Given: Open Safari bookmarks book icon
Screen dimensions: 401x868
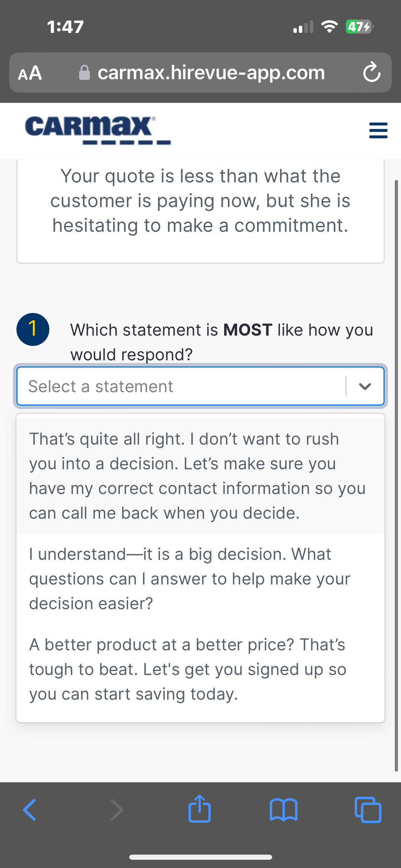Looking at the screenshot, I should coord(283,810).
